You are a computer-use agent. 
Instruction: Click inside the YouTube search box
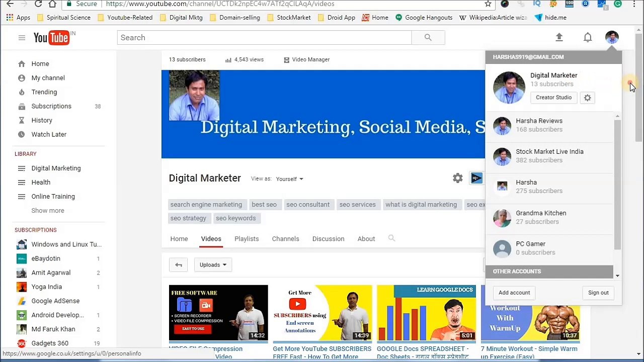(x=264, y=38)
